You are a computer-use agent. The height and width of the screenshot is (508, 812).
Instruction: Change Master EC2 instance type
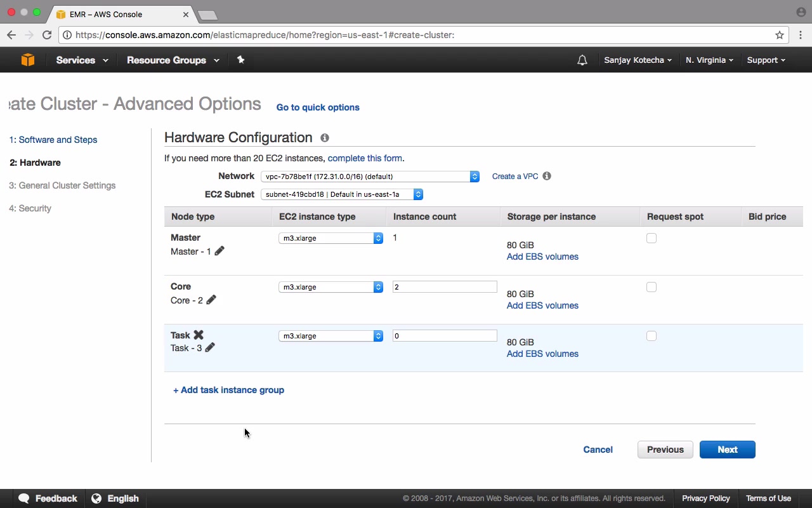click(x=331, y=238)
